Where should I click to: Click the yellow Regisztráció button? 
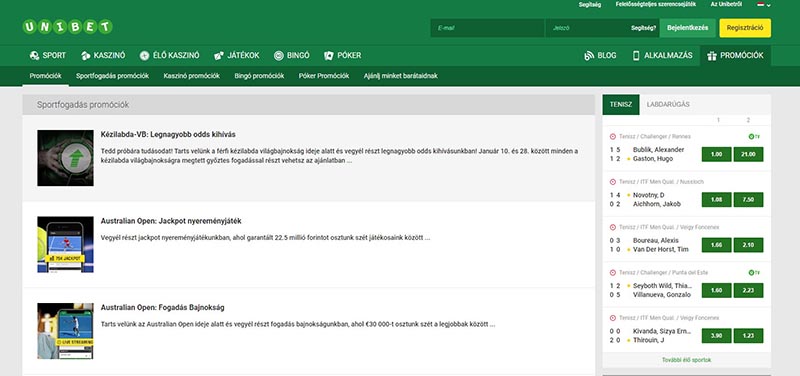tap(745, 28)
